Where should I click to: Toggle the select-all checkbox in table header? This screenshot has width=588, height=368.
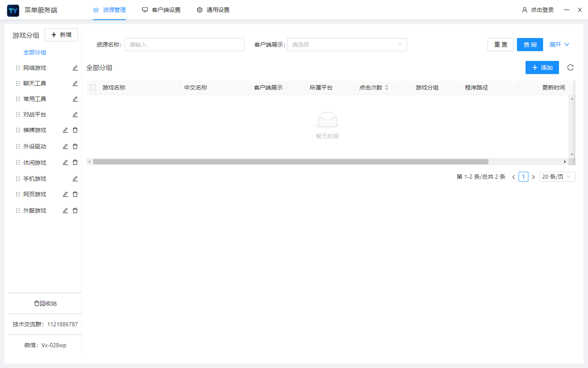coord(93,88)
